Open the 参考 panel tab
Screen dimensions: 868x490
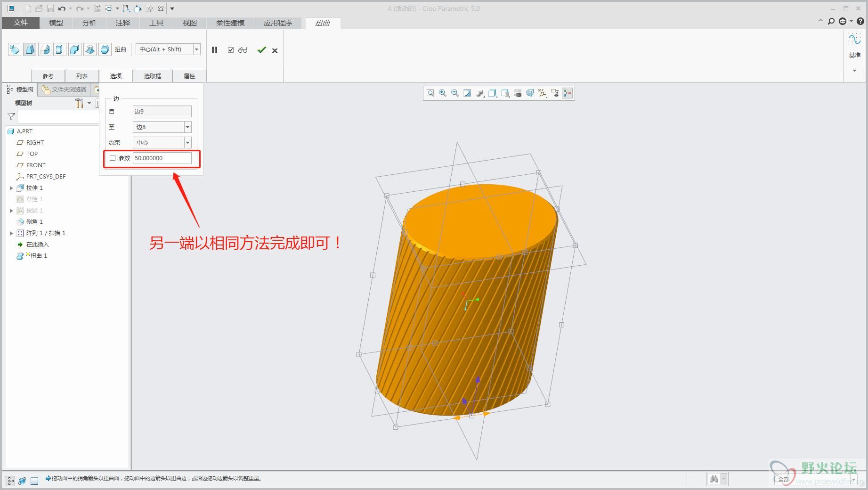pos(48,76)
